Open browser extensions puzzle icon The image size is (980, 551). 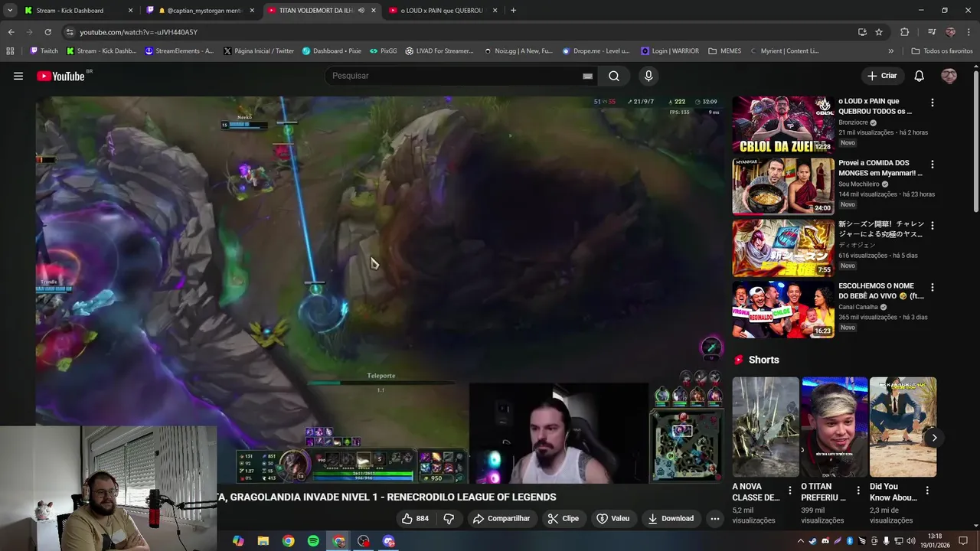(x=905, y=32)
